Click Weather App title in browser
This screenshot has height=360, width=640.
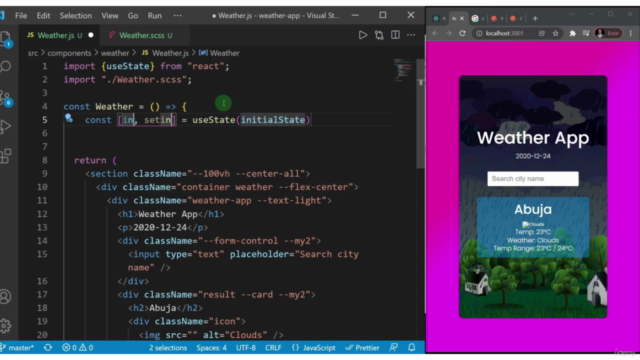coord(533,138)
